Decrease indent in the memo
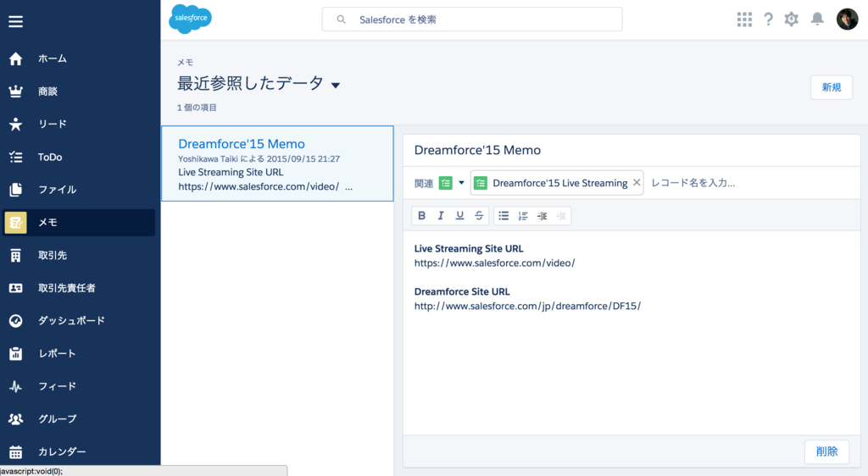This screenshot has height=476, width=868. coord(561,216)
